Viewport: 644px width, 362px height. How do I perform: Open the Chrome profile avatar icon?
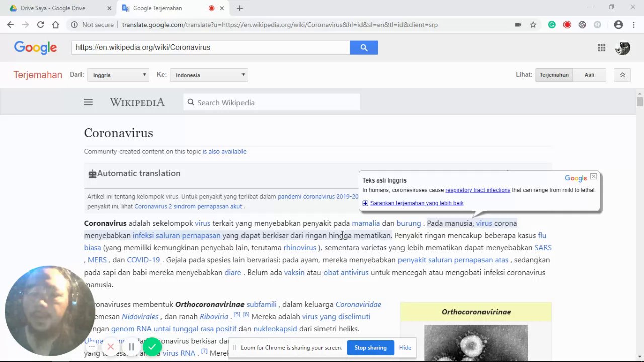point(618,24)
